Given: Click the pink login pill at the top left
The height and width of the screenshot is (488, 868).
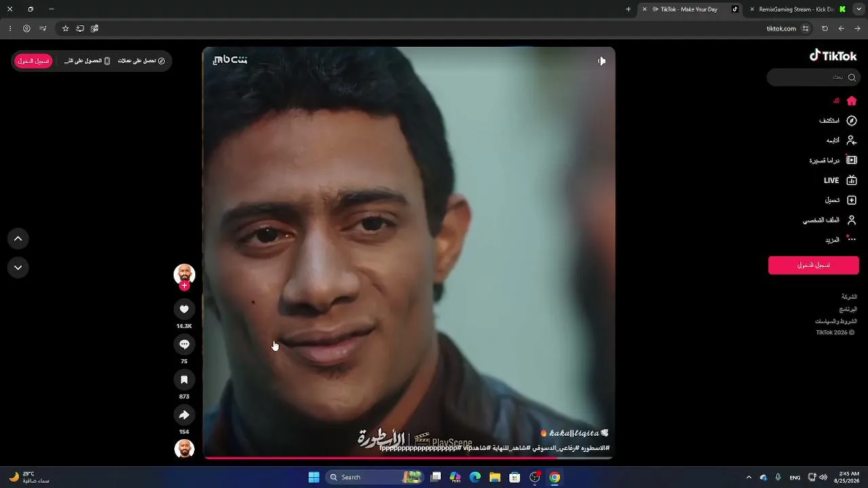Looking at the screenshot, I should 34,61.
